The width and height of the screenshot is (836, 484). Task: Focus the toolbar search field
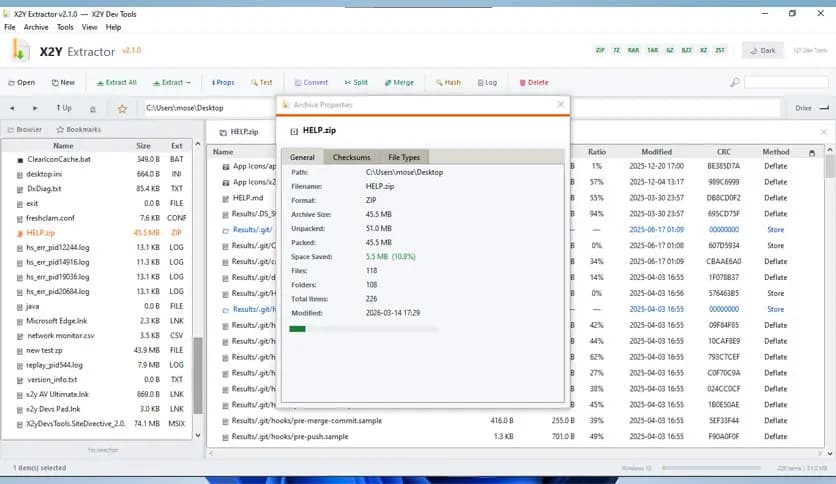pyautogui.click(x=786, y=82)
